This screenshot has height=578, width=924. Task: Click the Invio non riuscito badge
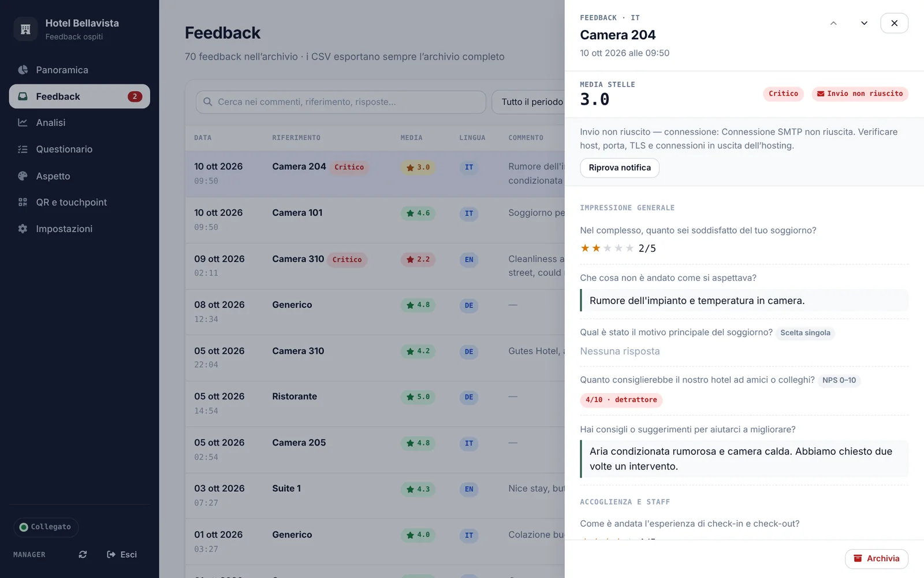860,94
